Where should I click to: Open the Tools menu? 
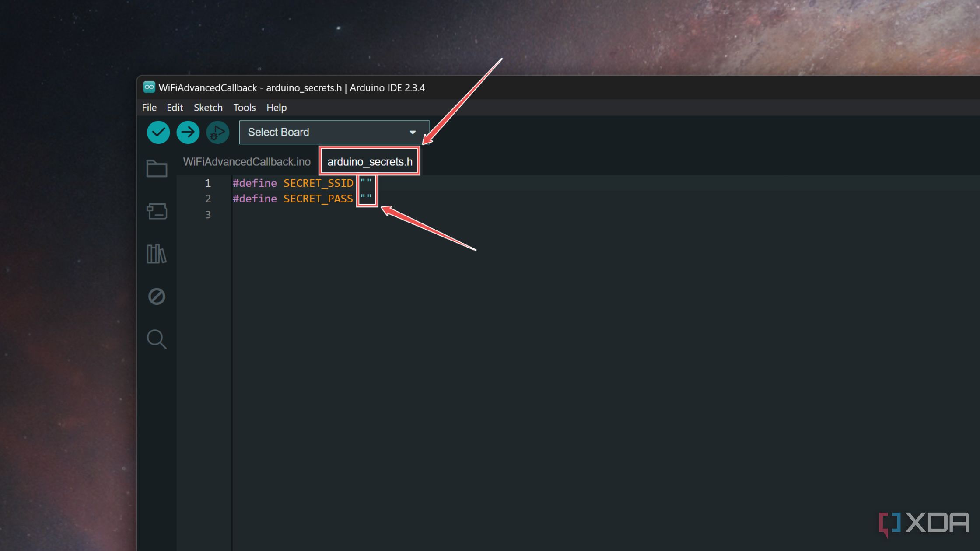click(244, 108)
